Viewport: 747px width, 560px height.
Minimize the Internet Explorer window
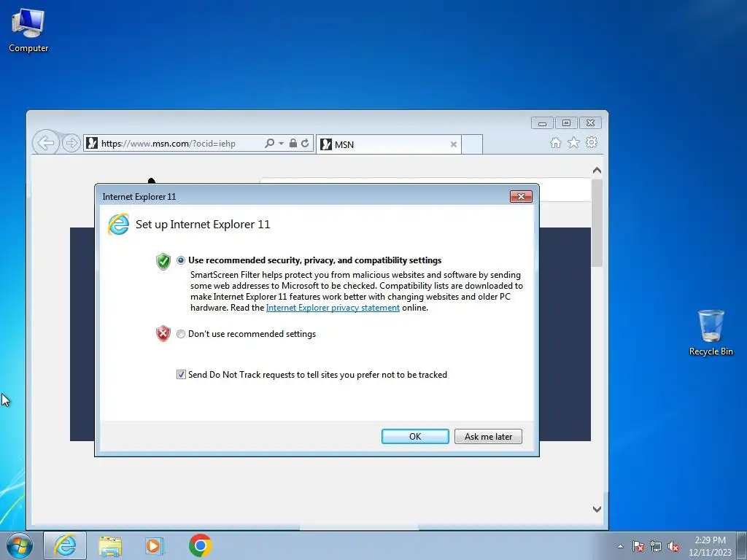[542, 123]
